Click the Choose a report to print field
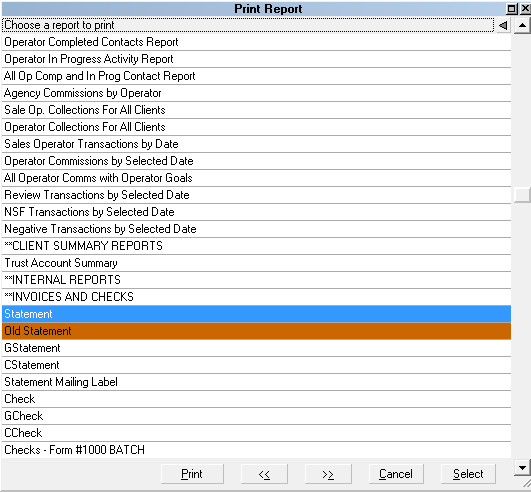 [248, 25]
